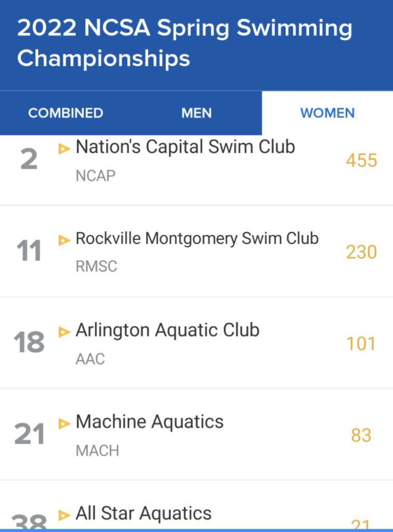Image resolution: width=393 pixels, height=532 pixels.
Task: Click the NCAP team abbreviation
Action: tap(96, 176)
